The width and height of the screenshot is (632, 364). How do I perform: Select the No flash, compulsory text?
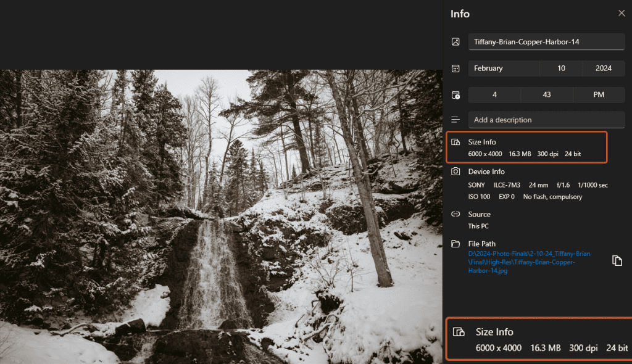click(552, 197)
